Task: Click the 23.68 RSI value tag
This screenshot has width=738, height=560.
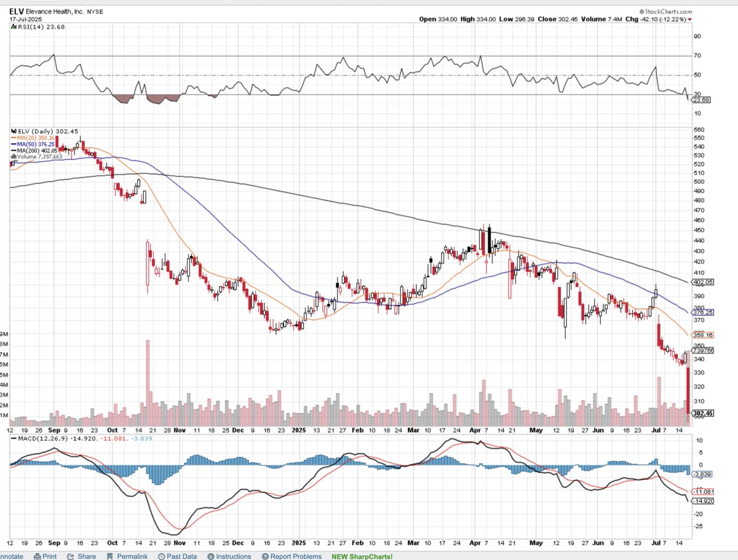Action: [x=701, y=100]
